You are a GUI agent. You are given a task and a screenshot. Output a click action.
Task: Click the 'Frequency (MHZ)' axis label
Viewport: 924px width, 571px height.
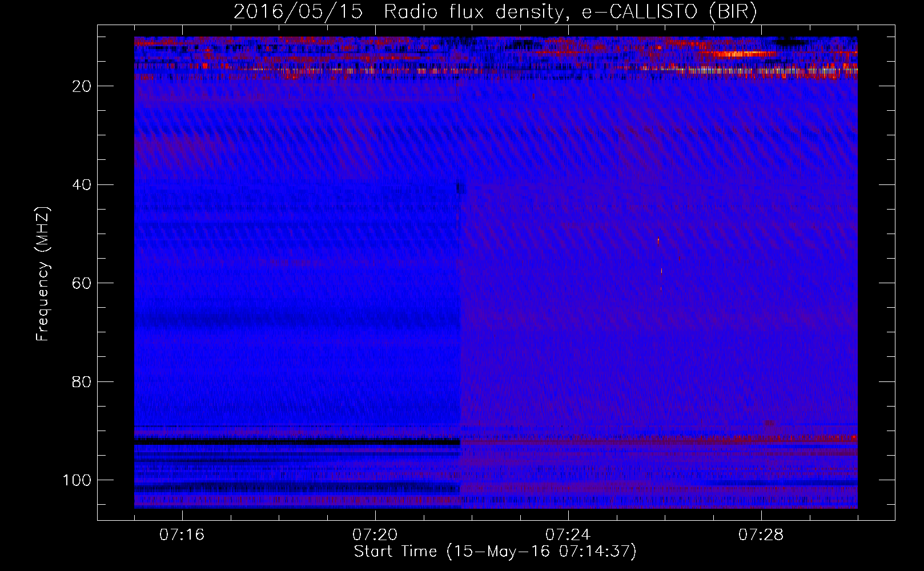pyautogui.click(x=43, y=274)
